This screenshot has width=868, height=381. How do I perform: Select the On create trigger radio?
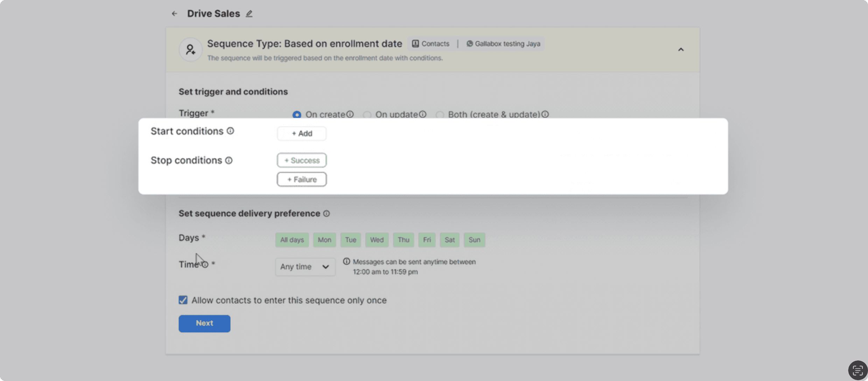pyautogui.click(x=297, y=115)
